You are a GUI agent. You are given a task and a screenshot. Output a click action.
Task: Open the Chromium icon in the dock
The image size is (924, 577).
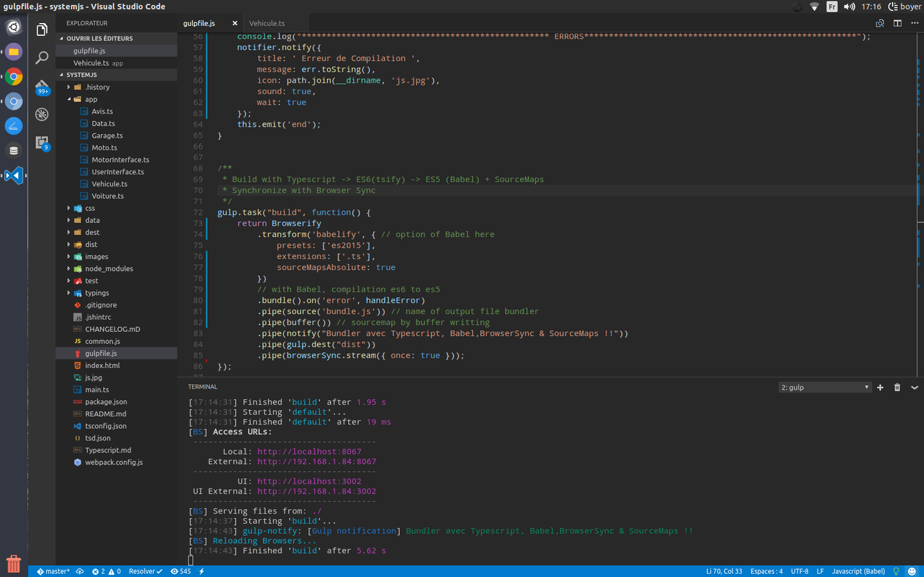click(13, 101)
